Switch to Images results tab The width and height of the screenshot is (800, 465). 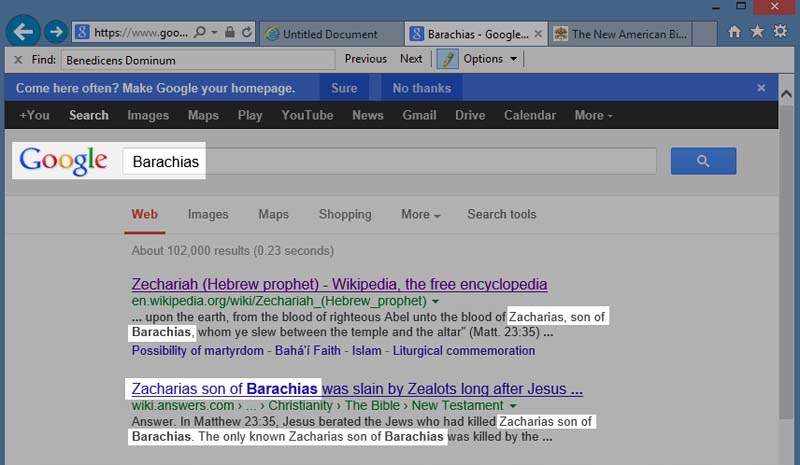coord(208,214)
